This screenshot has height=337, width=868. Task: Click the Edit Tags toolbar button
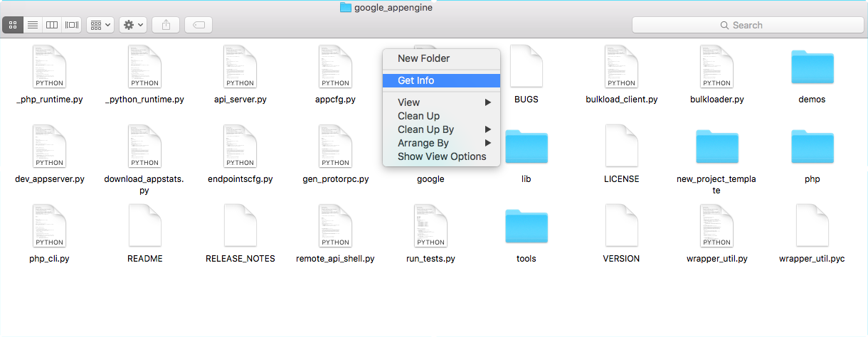point(199,25)
